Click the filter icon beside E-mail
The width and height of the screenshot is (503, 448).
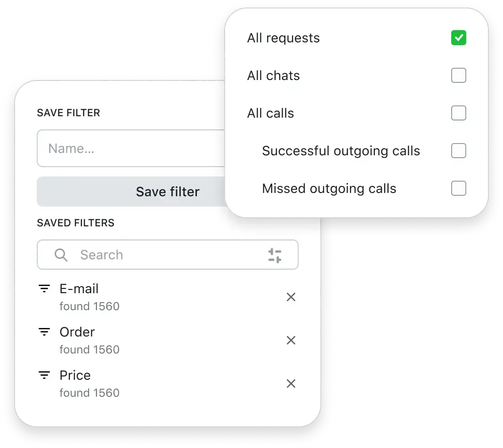point(44,289)
